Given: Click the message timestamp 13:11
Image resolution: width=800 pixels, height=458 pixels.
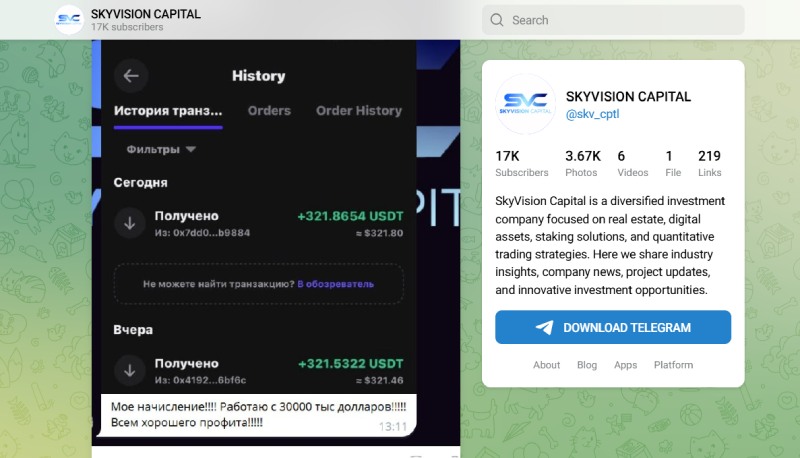Looking at the screenshot, I should point(393,426).
